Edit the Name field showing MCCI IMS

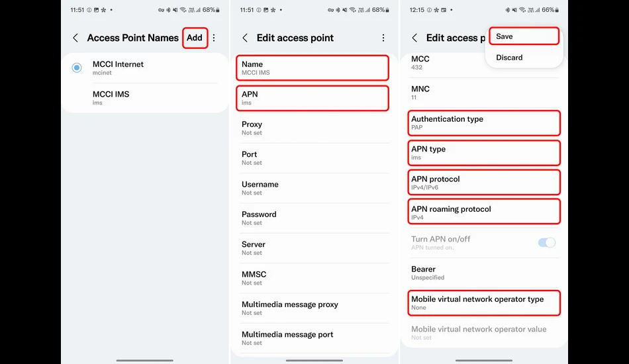313,68
